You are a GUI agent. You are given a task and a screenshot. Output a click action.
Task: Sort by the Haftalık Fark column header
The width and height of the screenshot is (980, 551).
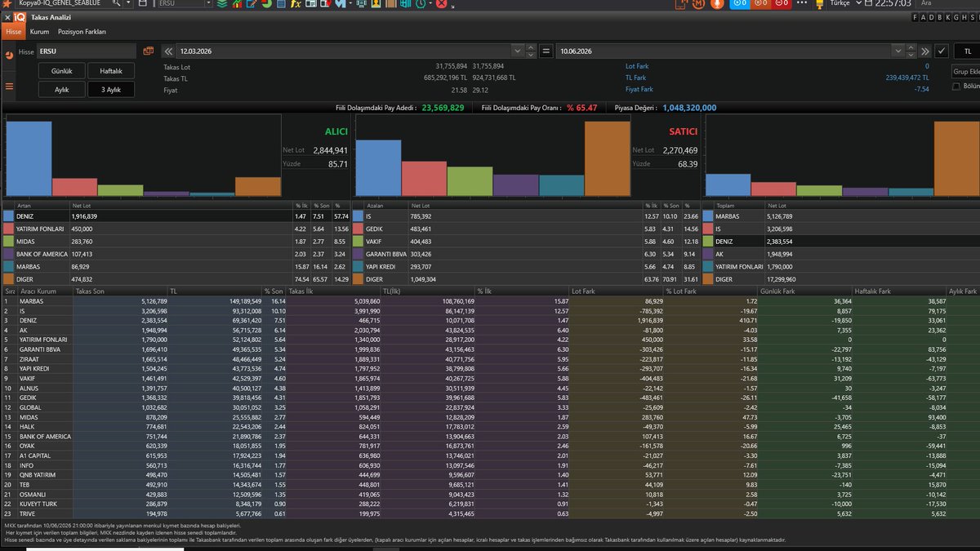point(898,291)
